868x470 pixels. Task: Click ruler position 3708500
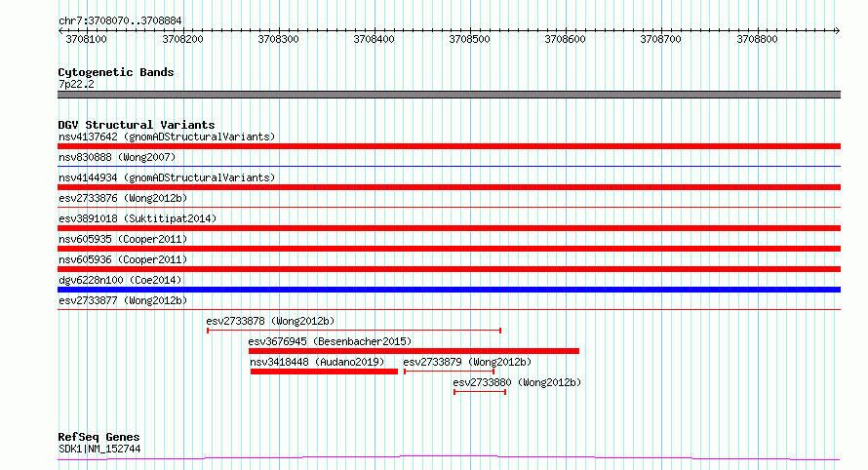pyautogui.click(x=470, y=39)
